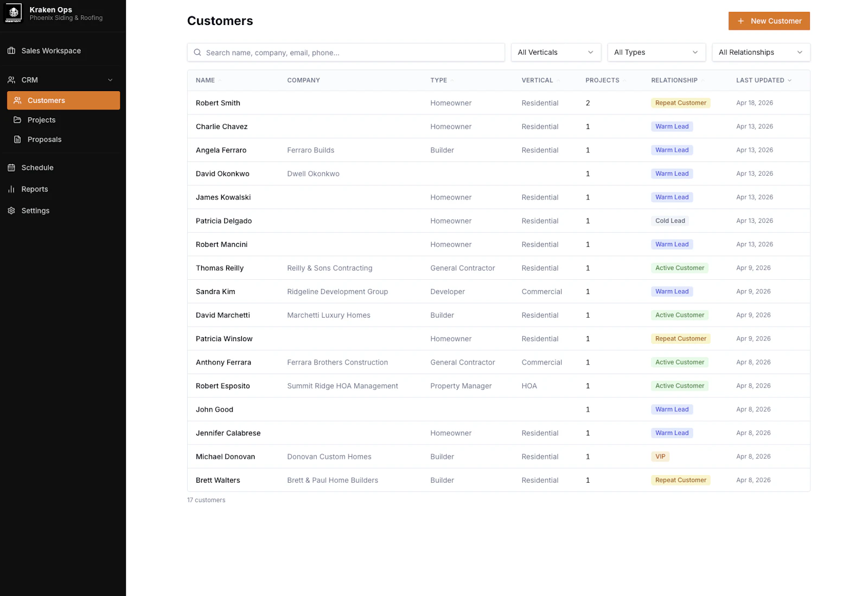The width and height of the screenshot is (868, 596).
Task: Click the Apr 18, 2026 date
Action: pyautogui.click(x=755, y=103)
